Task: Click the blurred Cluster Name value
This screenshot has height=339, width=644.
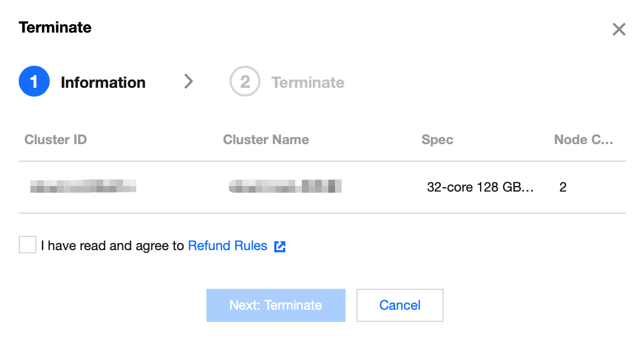Action: (x=285, y=187)
